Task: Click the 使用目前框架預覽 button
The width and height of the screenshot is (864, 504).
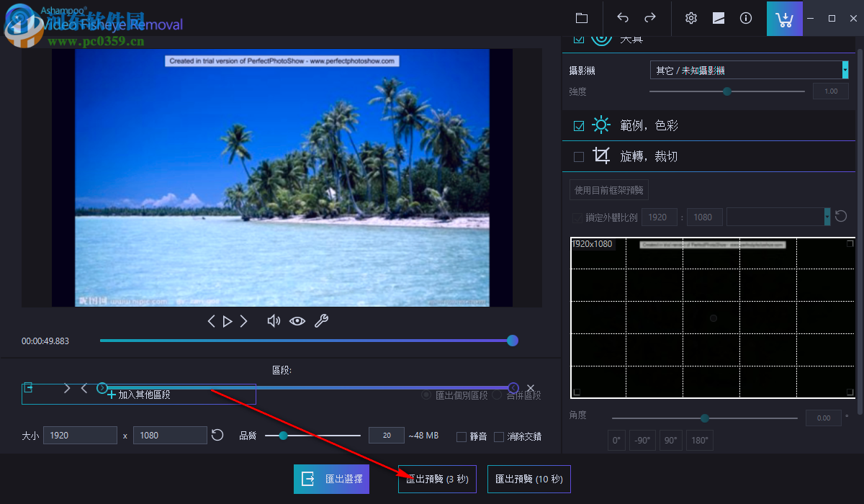Action: pos(609,189)
